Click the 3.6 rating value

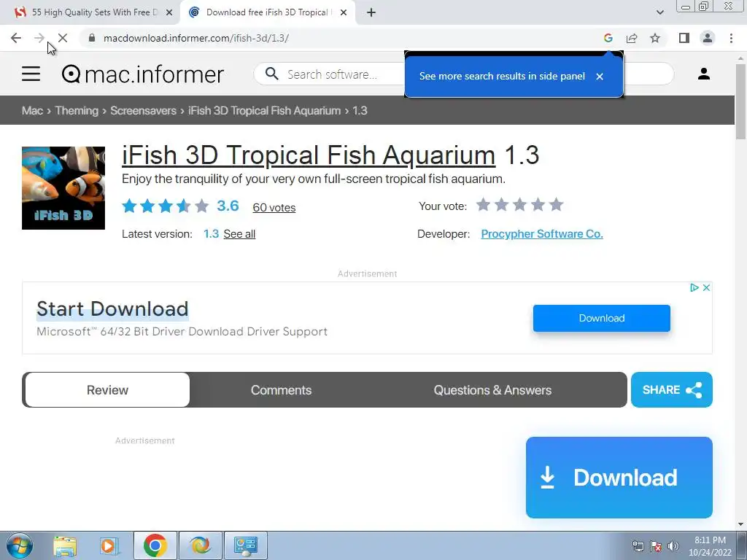click(228, 206)
